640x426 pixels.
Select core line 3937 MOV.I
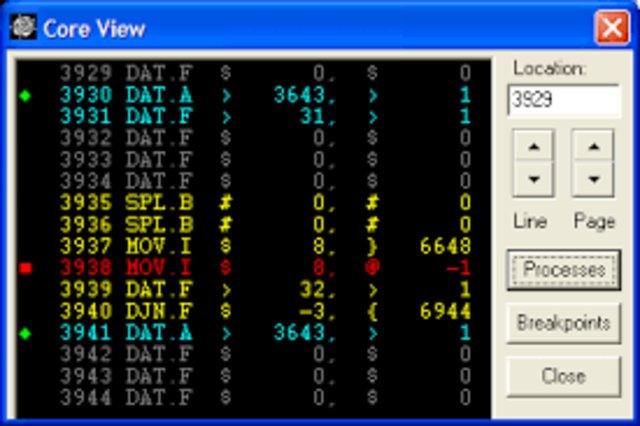[x=265, y=246]
